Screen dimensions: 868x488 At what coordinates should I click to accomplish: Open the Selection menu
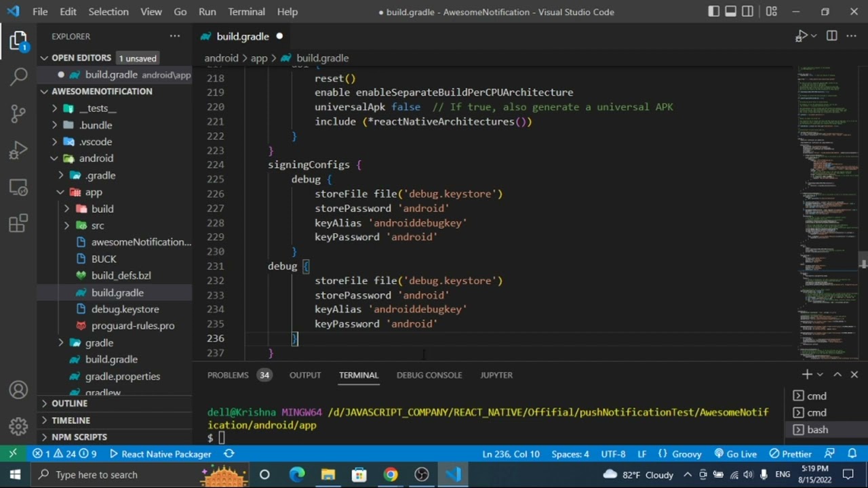108,12
